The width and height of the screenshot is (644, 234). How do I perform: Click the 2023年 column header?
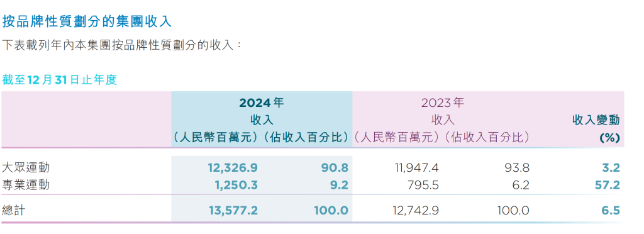[x=442, y=103]
